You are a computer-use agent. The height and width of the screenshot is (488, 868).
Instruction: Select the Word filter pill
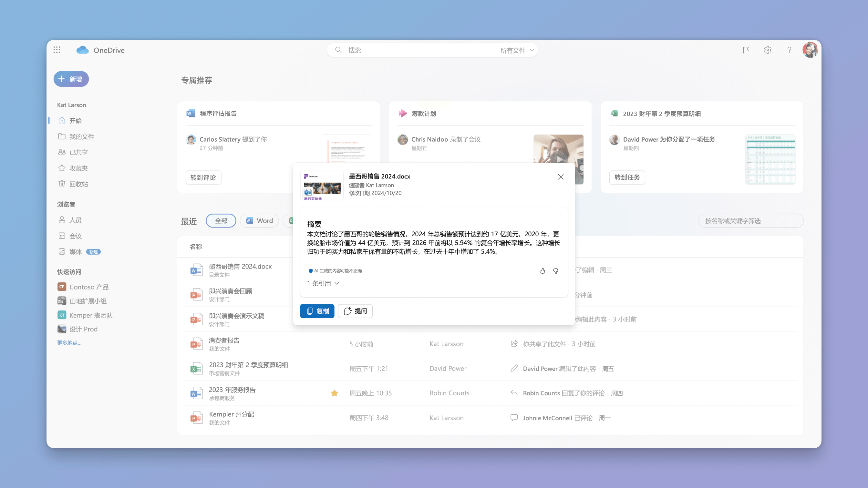coord(259,220)
